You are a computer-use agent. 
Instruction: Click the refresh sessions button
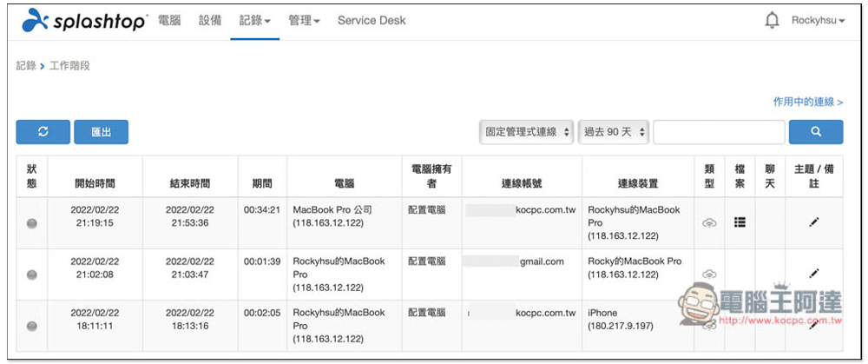pyautogui.click(x=42, y=132)
